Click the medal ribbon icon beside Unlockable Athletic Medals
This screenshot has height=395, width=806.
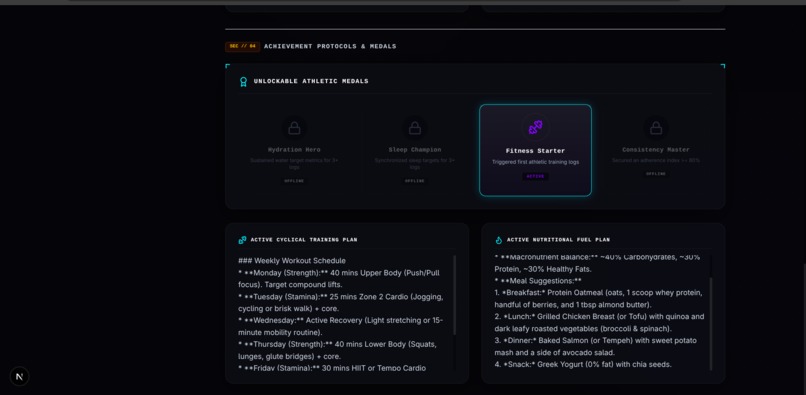[x=243, y=81]
